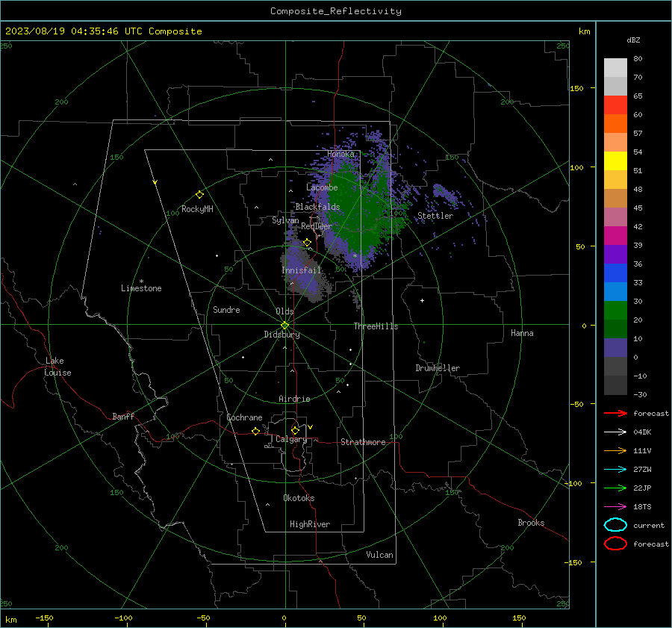Click the Vulcan city label
The height and width of the screenshot is (628, 672).
point(379,555)
